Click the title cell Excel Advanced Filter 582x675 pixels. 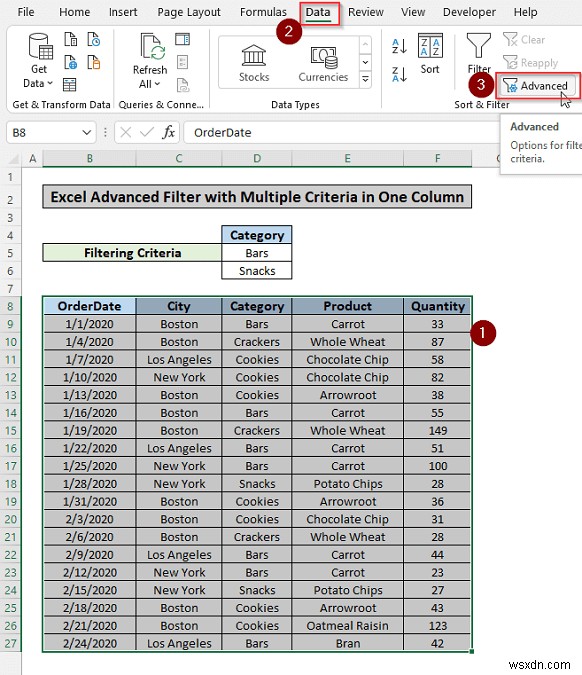[257, 197]
